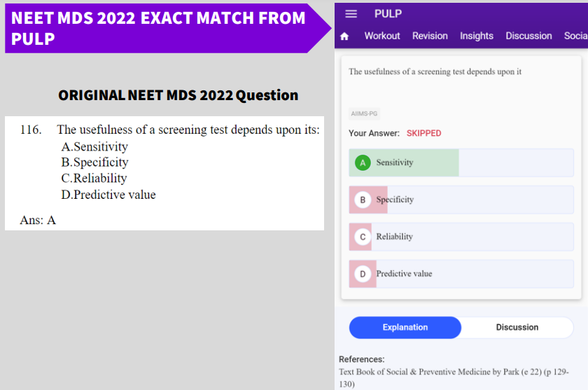Select option C circle for Reliability

coord(362,237)
